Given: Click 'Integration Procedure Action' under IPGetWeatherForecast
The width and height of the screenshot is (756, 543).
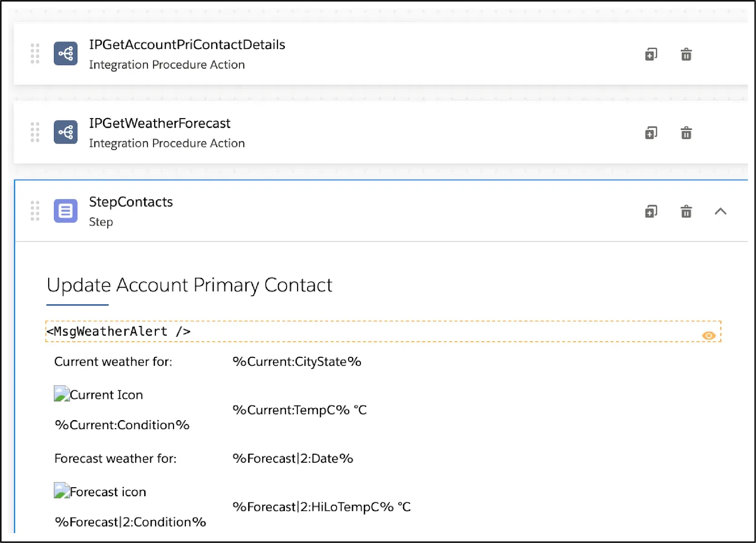Looking at the screenshot, I should coord(167,143).
